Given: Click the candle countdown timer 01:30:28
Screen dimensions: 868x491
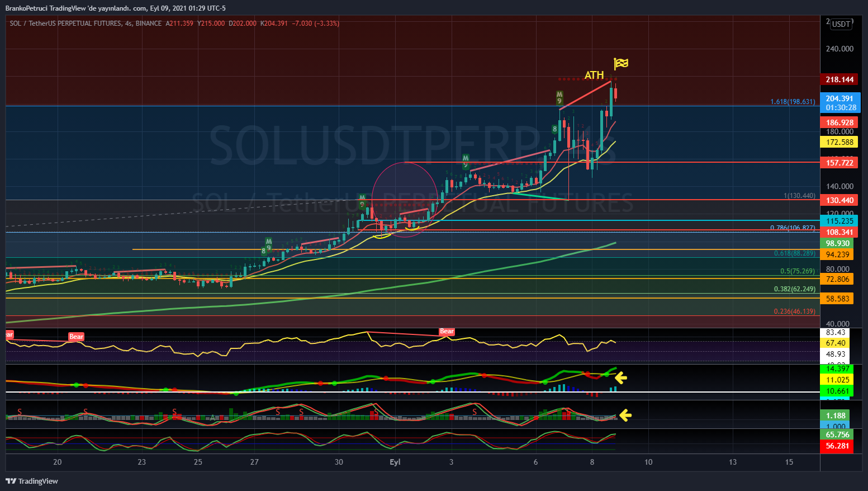Looking at the screenshot, I should pyautogui.click(x=840, y=107).
